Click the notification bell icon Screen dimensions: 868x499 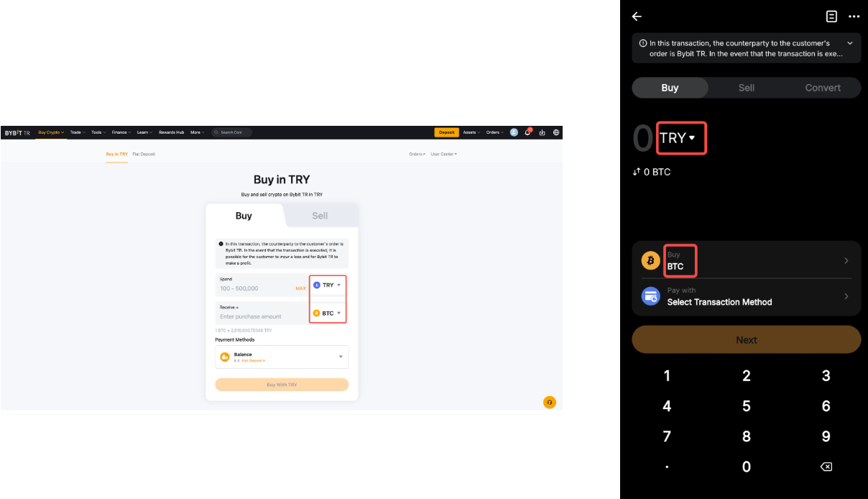point(527,132)
